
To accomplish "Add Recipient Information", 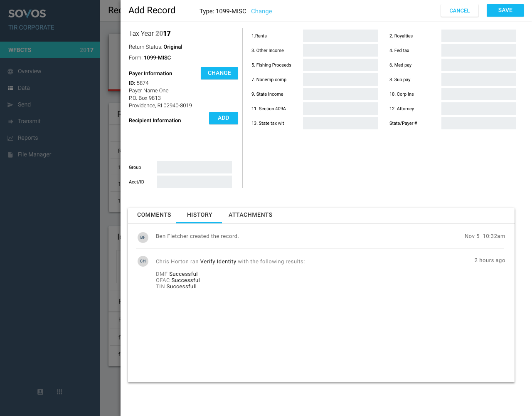I will 223,118.
